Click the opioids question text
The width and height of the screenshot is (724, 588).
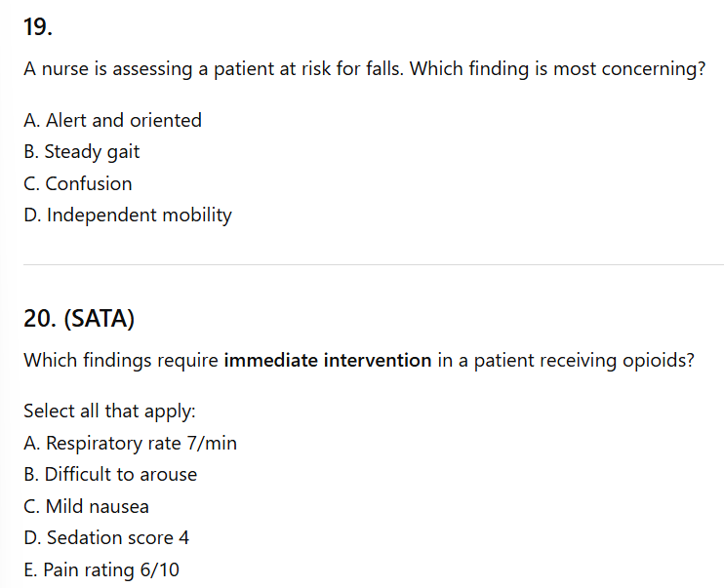pyautogui.click(x=358, y=360)
